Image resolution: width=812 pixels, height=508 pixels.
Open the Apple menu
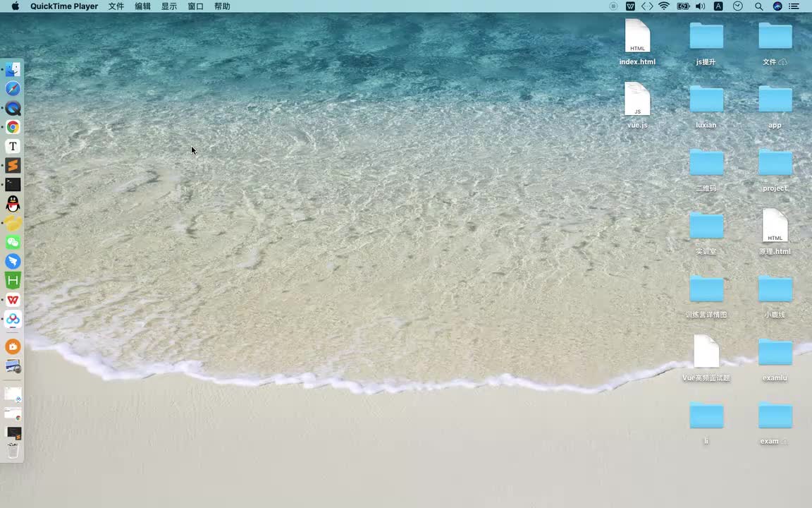click(x=15, y=6)
